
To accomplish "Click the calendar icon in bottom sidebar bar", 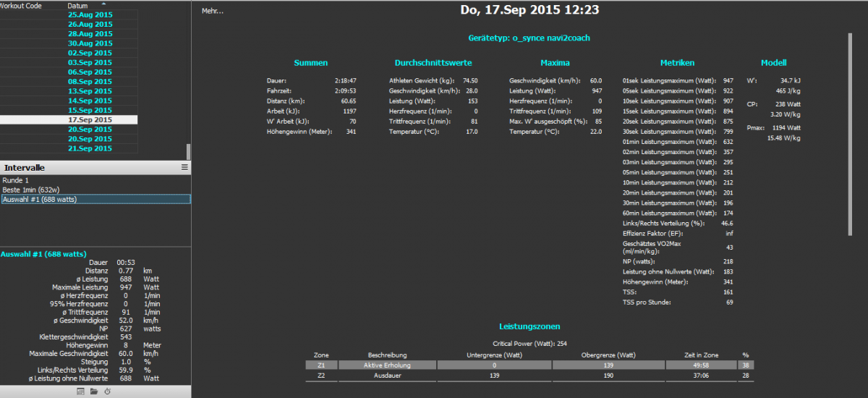I will point(81,391).
